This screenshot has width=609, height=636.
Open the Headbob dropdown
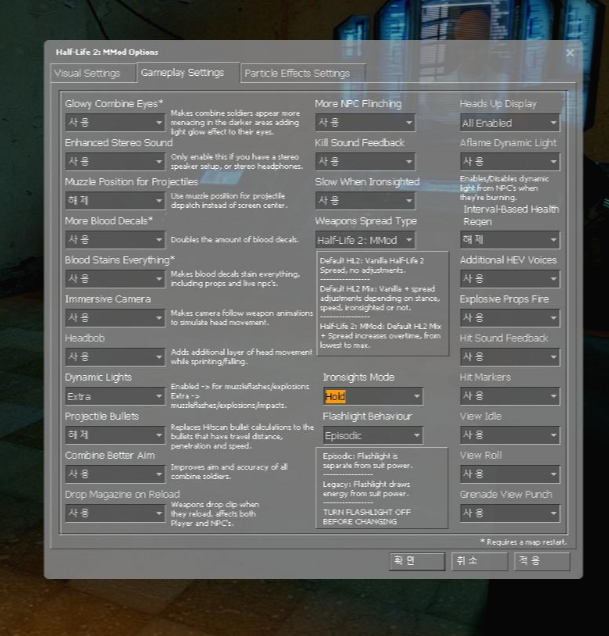coord(115,357)
